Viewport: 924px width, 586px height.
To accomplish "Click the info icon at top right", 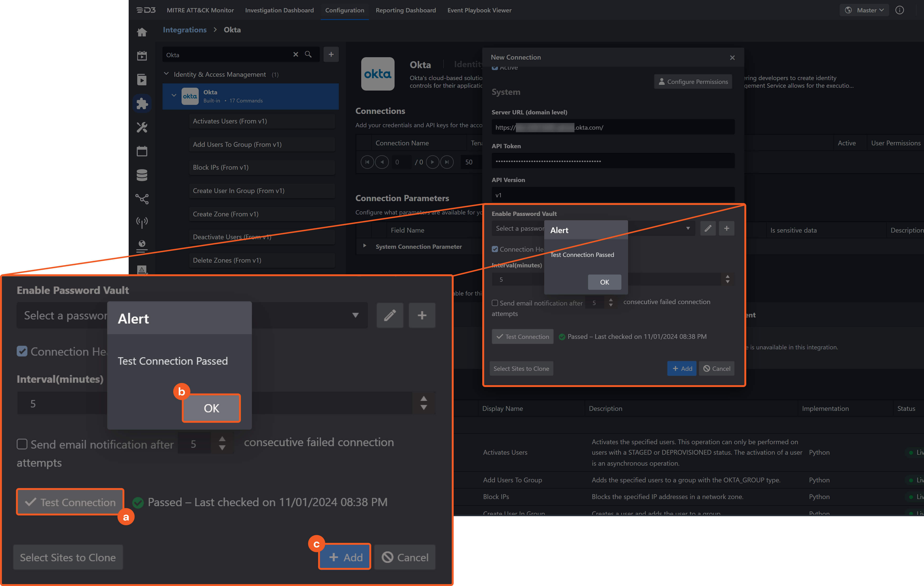I will 899,10.
